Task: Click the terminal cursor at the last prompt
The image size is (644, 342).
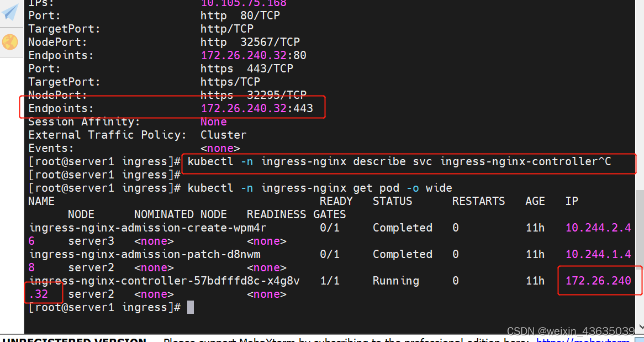Action: click(x=191, y=308)
